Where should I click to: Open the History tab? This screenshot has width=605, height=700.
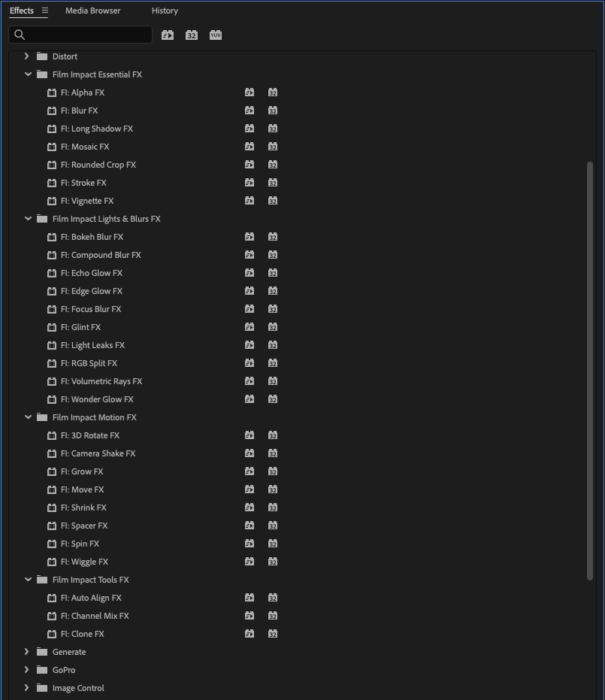(165, 11)
